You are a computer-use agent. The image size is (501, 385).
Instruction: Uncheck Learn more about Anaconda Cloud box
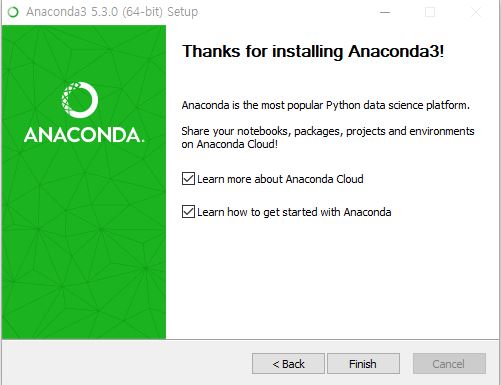click(x=188, y=179)
